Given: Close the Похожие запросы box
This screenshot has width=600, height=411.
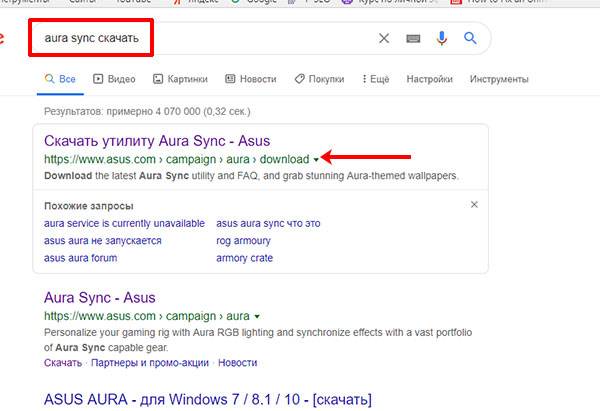Looking at the screenshot, I should point(474,205).
